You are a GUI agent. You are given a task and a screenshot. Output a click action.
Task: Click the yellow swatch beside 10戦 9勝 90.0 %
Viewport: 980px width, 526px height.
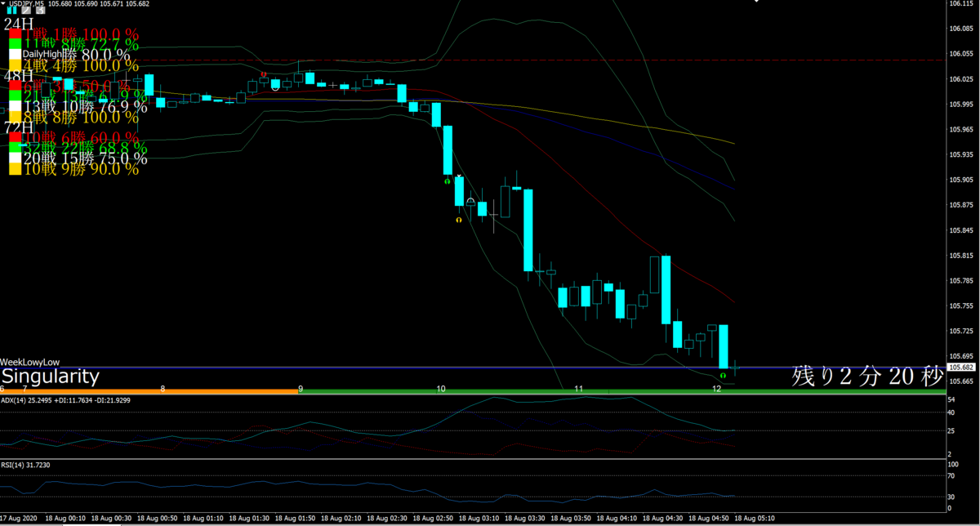(x=15, y=170)
